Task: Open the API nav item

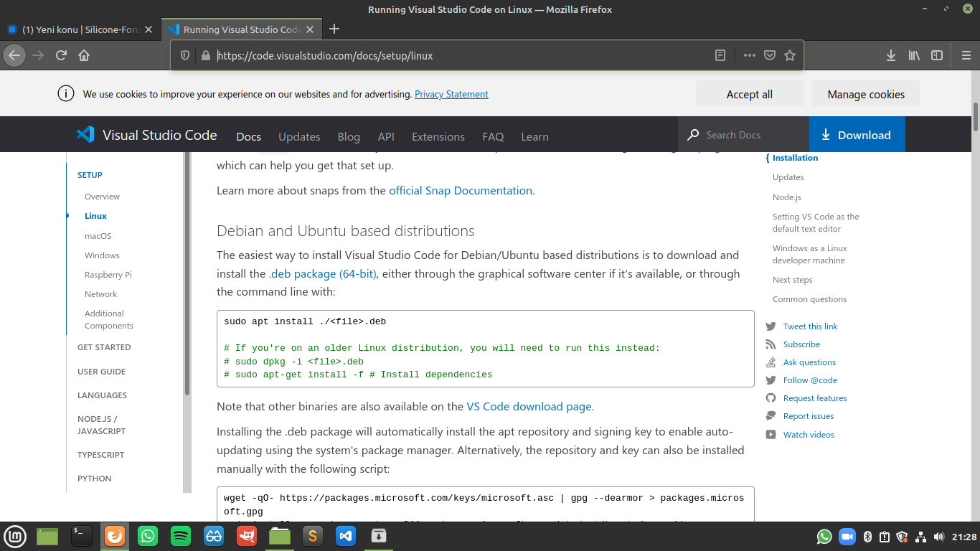Action: tap(386, 136)
